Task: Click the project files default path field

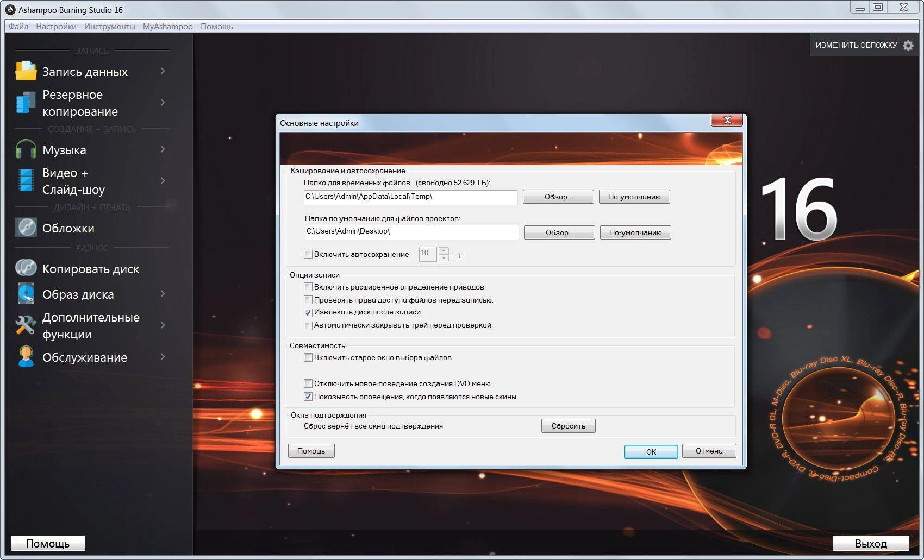Action: (x=411, y=232)
